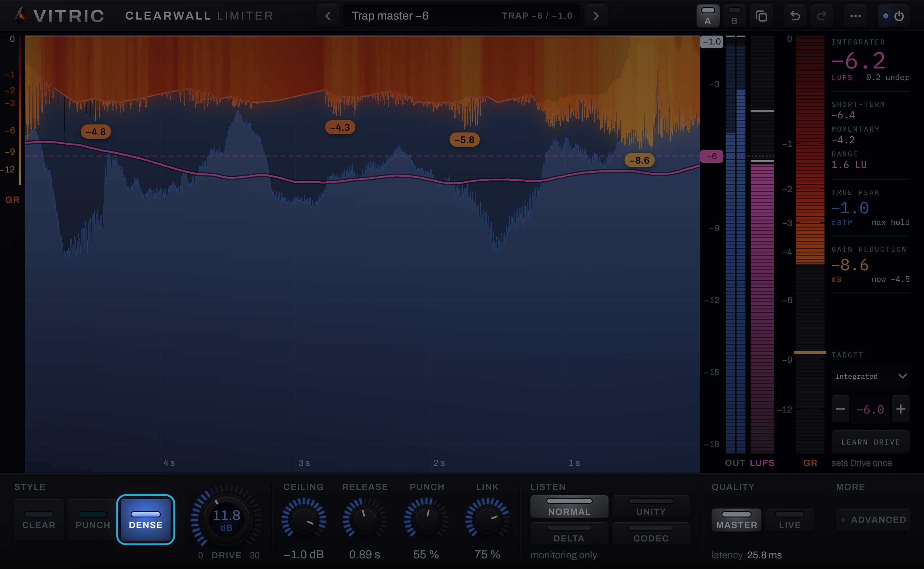The height and width of the screenshot is (569, 924).
Task: Undo the last change
Action: pos(795,16)
